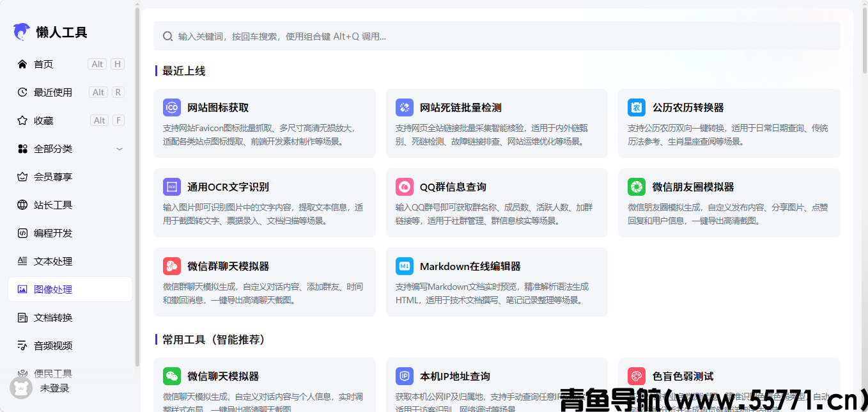Click the IP icon of 本机IP地址查询
The height and width of the screenshot is (412, 868).
pos(405,376)
